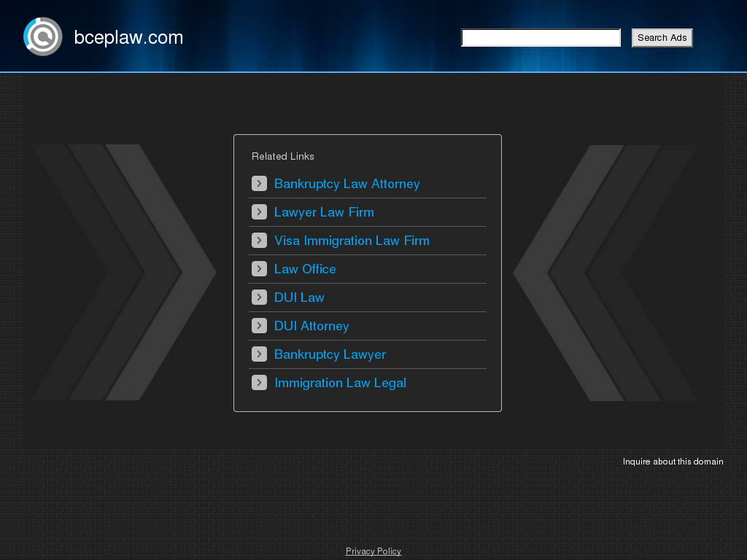Click the Related Links heading text
The image size is (747, 560).
[282, 156]
